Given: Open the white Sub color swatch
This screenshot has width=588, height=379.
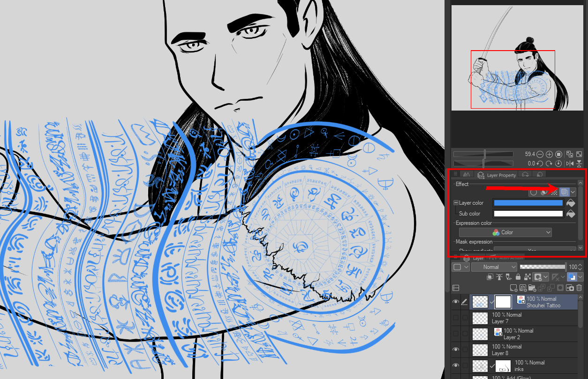Looking at the screenshot, I should point(528,214).
